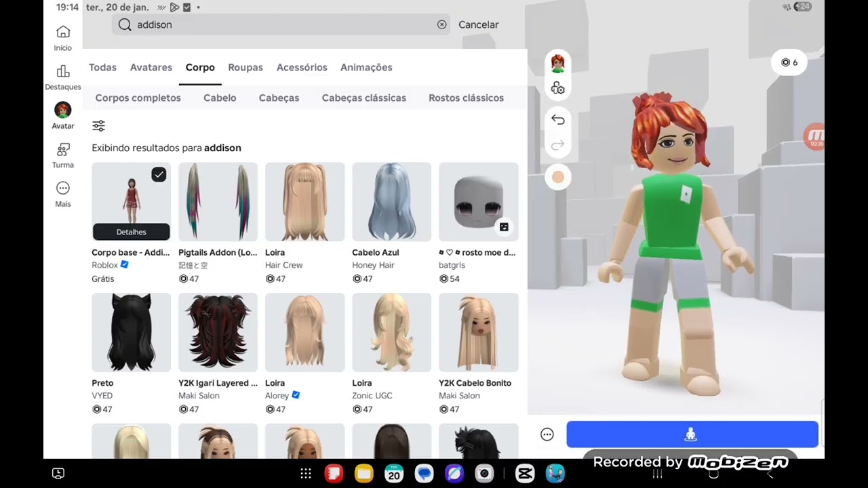Screen dimensions: 868x488
Task: Open Turma in the sidebar
Action: [x=63, y=155]
